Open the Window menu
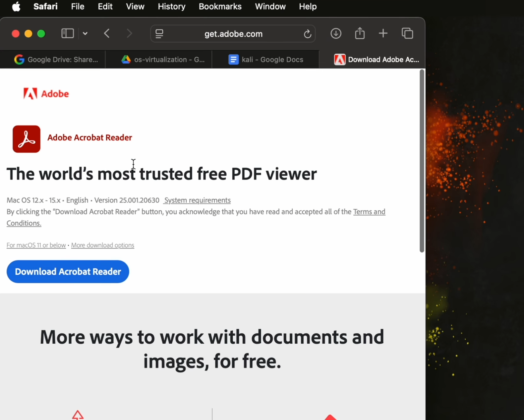Viewport: 524px width, 420px height. click(x=270, y=6)
